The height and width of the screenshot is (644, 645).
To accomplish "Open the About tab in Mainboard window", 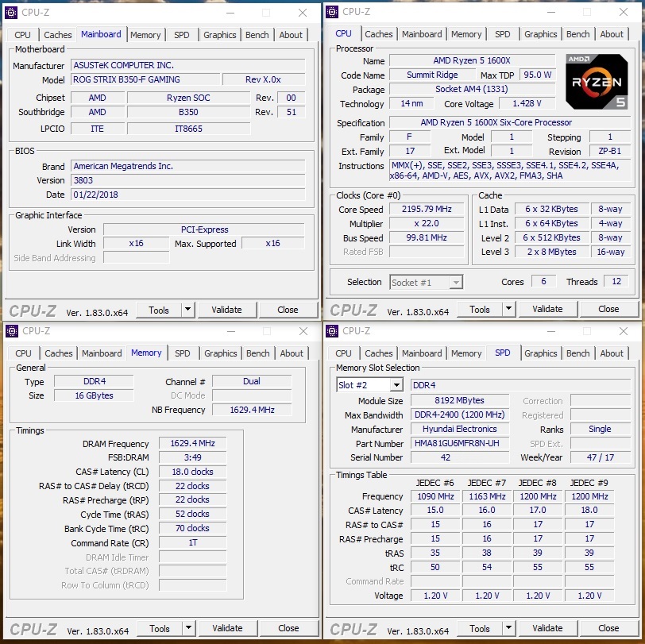I will click(x=291, y=35).
